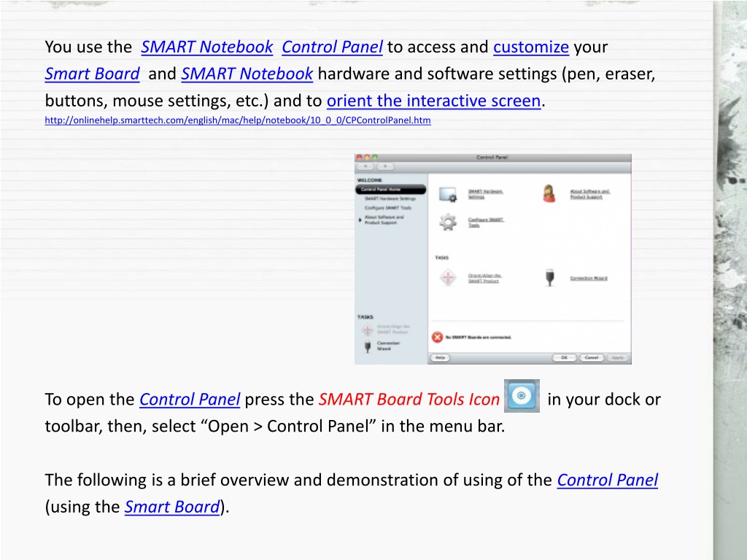Open the onlinehelp.smarttech.com URL link
This screenshot has height=560, width=747.
(238, 120)
